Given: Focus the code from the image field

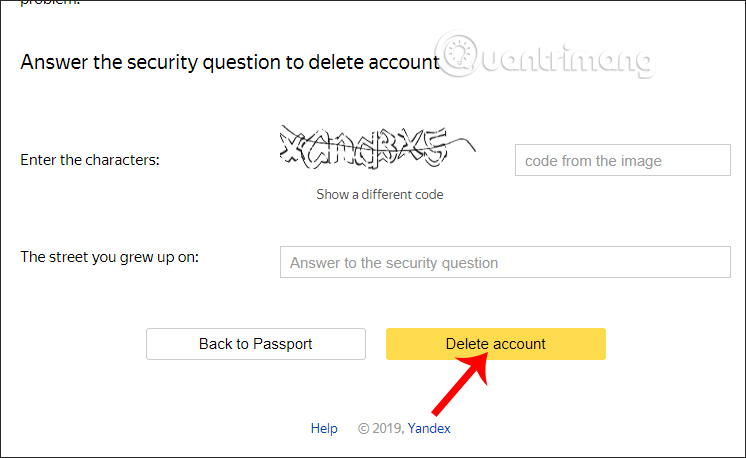Looking at the screenshot, I should [x=622, y=160].
